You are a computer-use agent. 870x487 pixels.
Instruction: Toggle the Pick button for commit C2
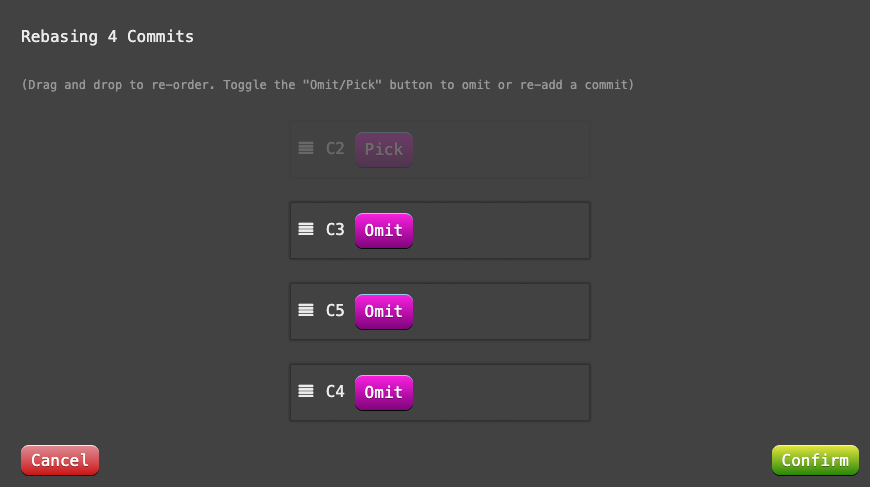coord(383,149)
